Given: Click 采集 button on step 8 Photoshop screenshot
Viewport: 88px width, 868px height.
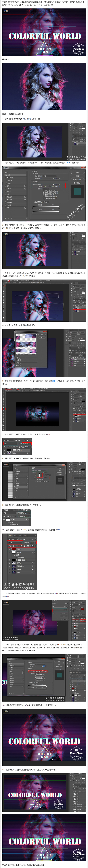Looking at the screenshot, I should point(6,465).
